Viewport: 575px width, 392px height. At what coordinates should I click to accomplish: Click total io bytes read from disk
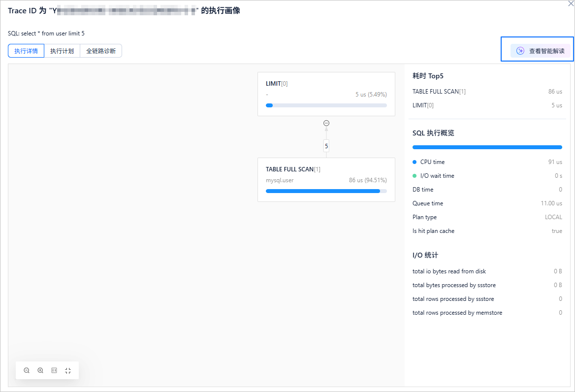tap(449, 271)
